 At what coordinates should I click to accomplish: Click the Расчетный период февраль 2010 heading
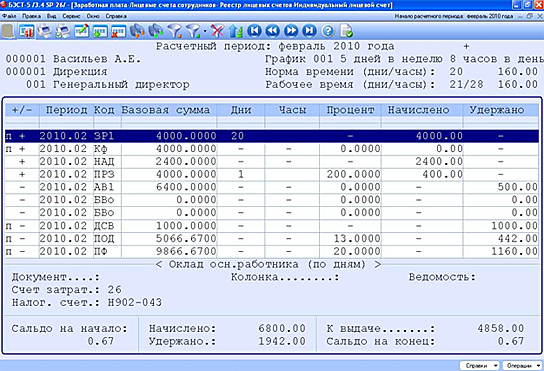[275, 46]
